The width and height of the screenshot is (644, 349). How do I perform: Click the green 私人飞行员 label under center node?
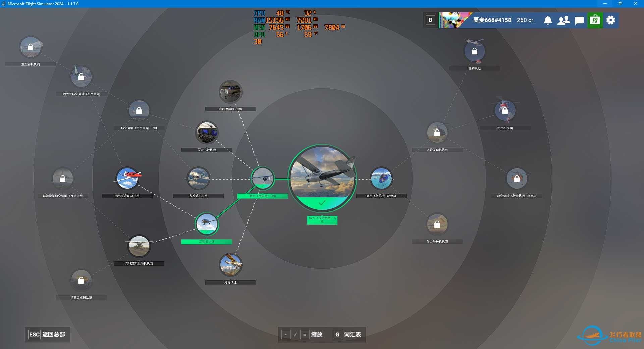(322, 220)
